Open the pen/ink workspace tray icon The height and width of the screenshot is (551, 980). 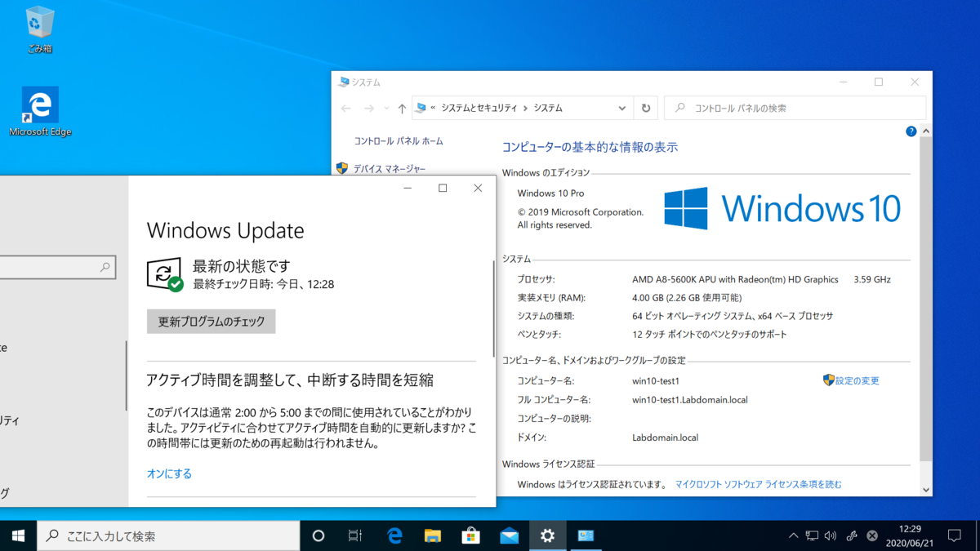click(x=852, y=535)
